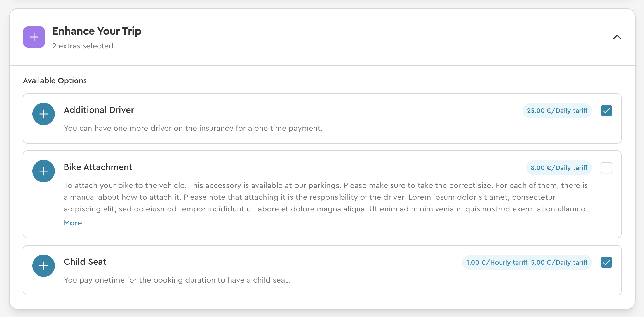
Task: Expand Bike Attachment description with More
Action: pyautogui.click(x=73, y=223)
